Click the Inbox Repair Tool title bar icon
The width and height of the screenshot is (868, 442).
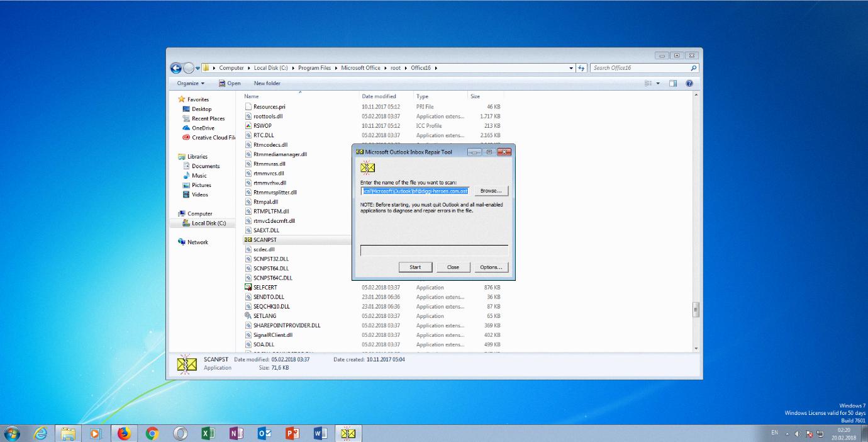click(360, 152)
